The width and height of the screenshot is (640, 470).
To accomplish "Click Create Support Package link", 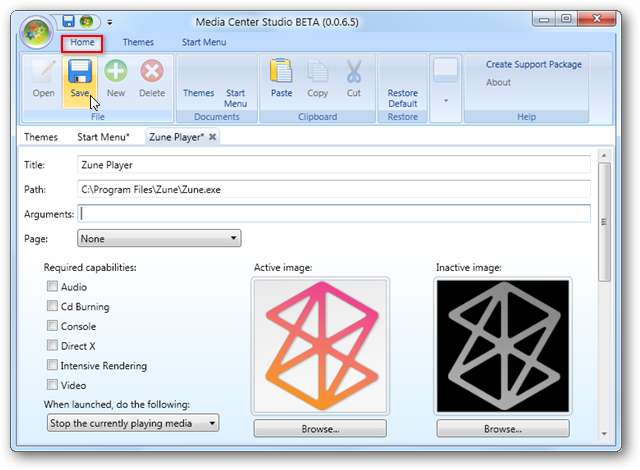I will (533, 65).
